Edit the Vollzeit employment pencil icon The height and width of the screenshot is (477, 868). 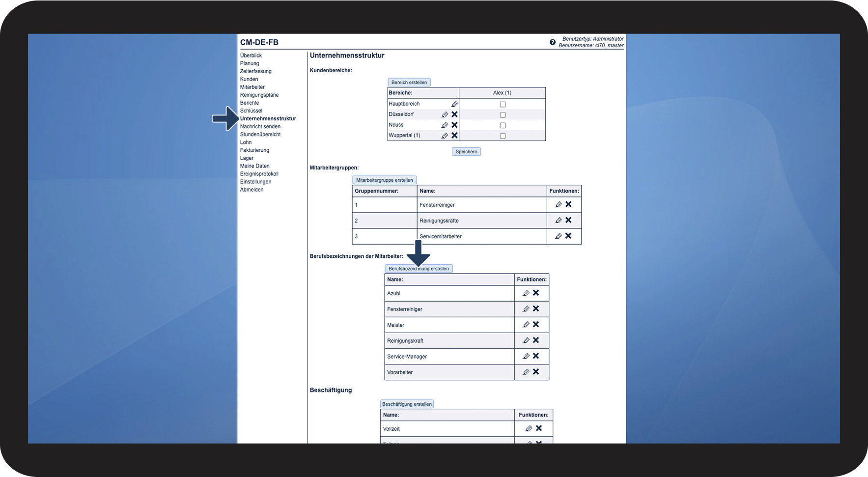click(529, 428)
